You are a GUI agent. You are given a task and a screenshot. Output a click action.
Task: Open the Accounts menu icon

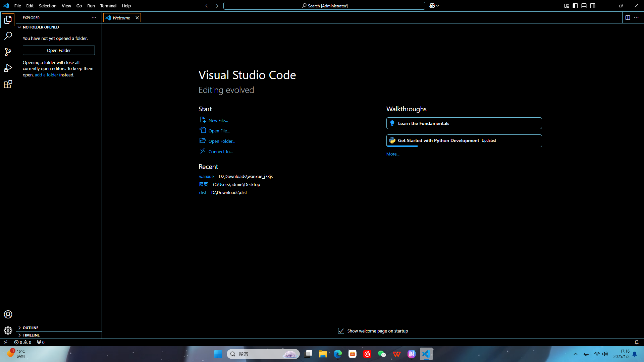click(8, 314)
